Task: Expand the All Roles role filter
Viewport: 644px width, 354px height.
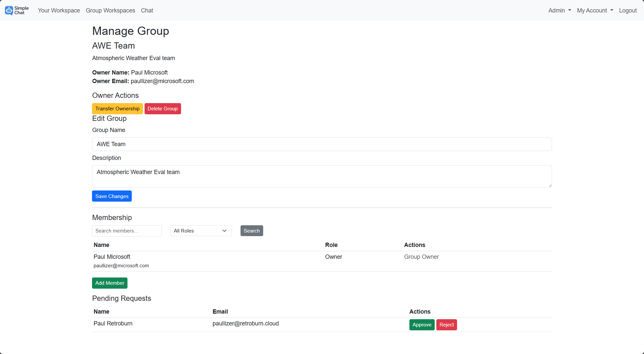Action: click(201, 231)
